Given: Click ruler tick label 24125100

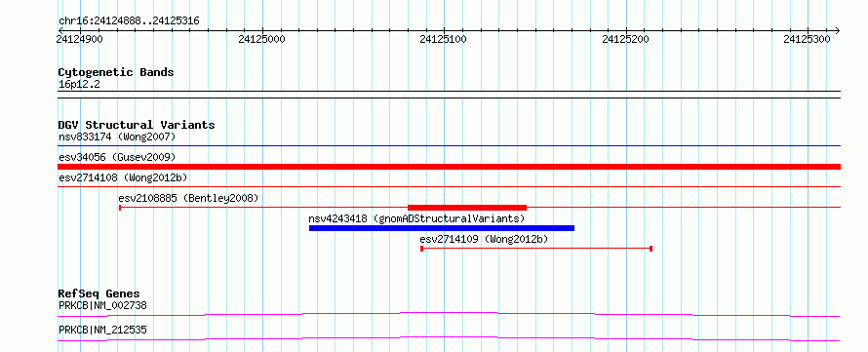Looking at the screenshot, I should click(x=444, y=39).
